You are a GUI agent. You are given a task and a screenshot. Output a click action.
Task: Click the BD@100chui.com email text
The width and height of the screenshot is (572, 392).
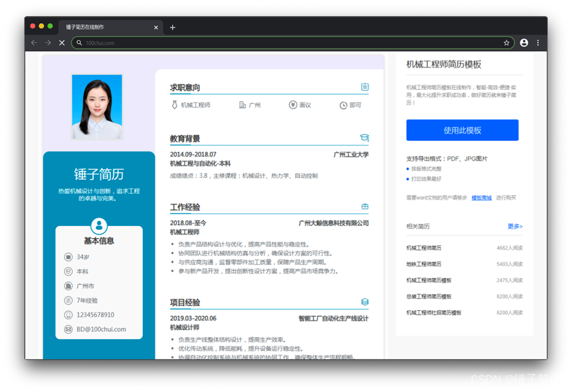coord(101,329)
